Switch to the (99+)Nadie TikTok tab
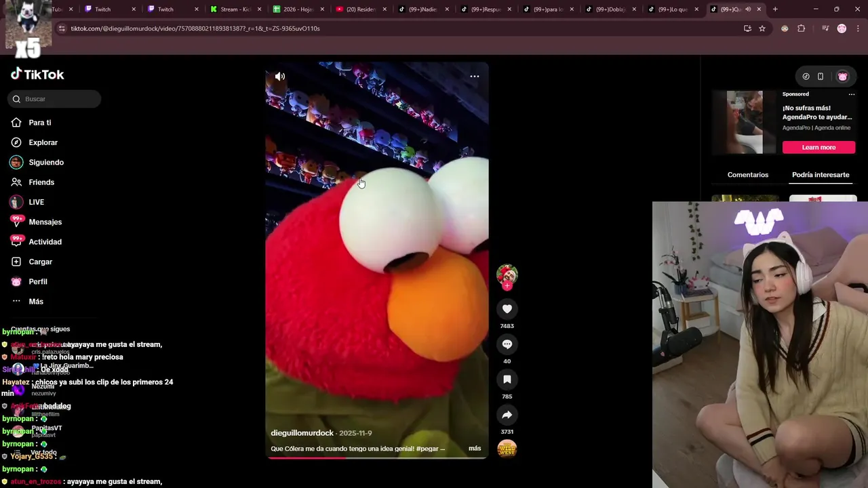This screenshot has width=868, height=488. pos(423,9)
